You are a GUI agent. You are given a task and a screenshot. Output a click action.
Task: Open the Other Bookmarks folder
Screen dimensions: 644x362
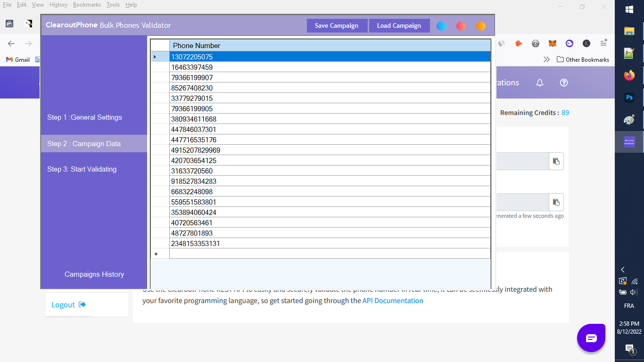coord(583,60)
